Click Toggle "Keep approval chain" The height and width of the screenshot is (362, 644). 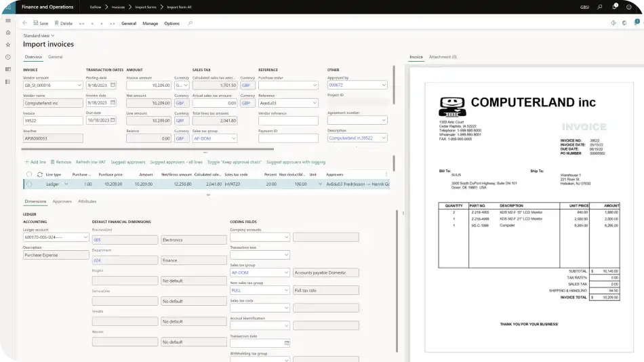(234, 162)
